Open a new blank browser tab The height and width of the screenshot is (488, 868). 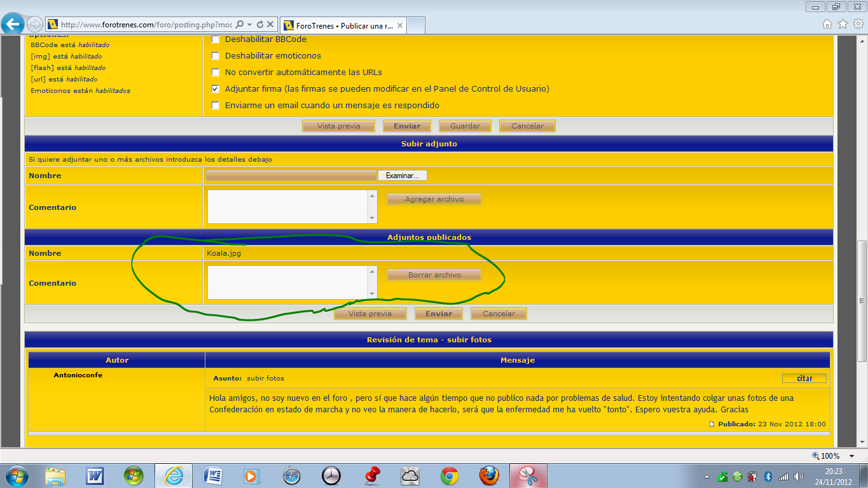click(x=416, y=25)
